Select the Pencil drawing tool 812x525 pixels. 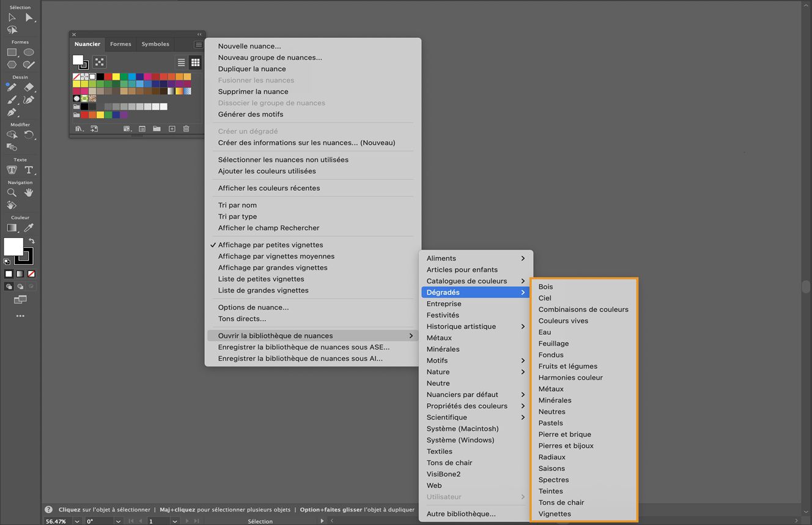point(12,87)
